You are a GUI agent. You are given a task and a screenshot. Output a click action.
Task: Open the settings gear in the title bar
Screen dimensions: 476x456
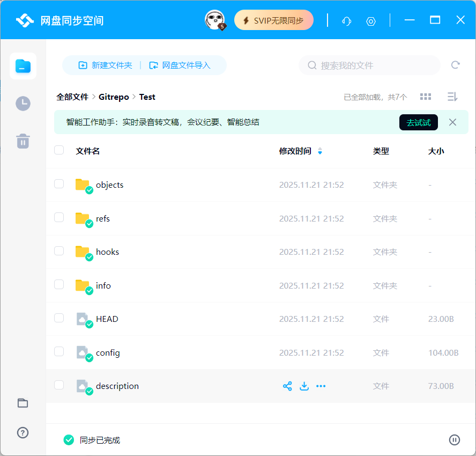[371, 21]
